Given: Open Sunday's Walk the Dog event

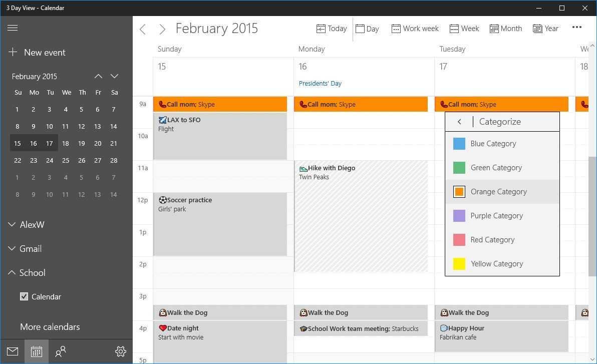Looking at the screenshot, I should coord(220,312).
